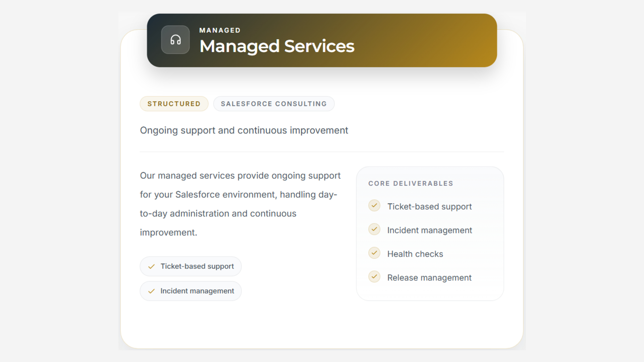
Task: Click Incident management text in deliverables list
Action: [x=429, y=231]
